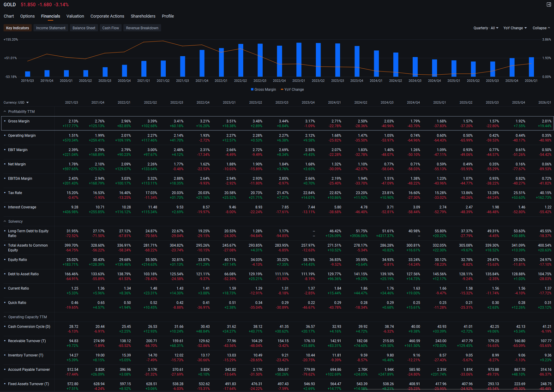Show the Income Statement view

click(x=51, y=28)
